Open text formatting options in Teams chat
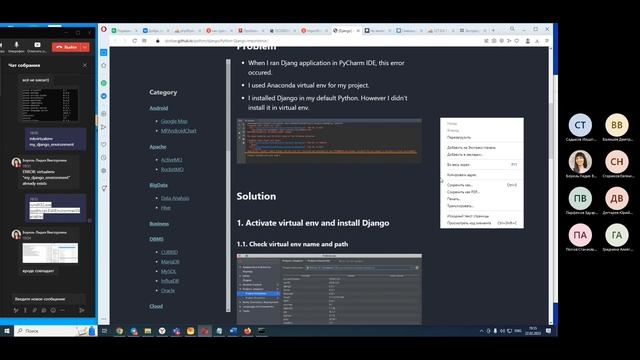This screenshot has height=360, width=640. (16, 310)
